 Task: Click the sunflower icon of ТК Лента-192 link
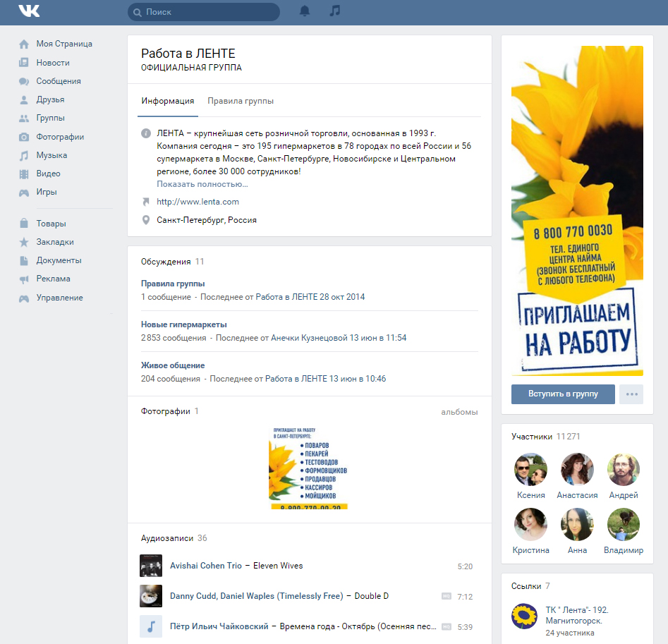[524, 616]
